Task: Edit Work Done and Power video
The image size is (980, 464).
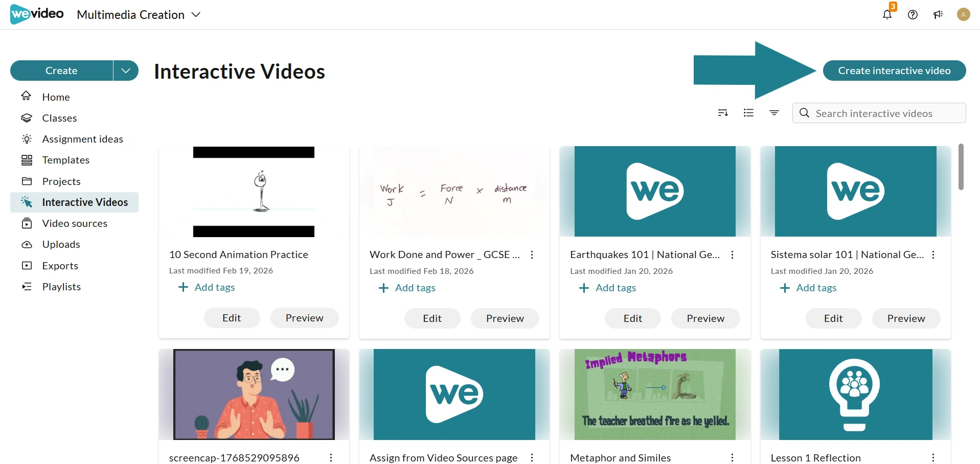Action: click(x=432, y=318)
